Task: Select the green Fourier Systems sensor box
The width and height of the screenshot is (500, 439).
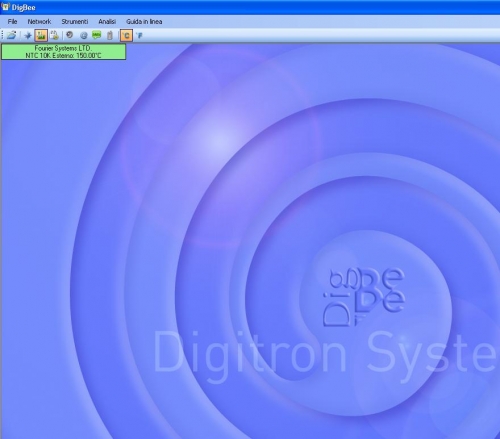Action: point(64,52)
